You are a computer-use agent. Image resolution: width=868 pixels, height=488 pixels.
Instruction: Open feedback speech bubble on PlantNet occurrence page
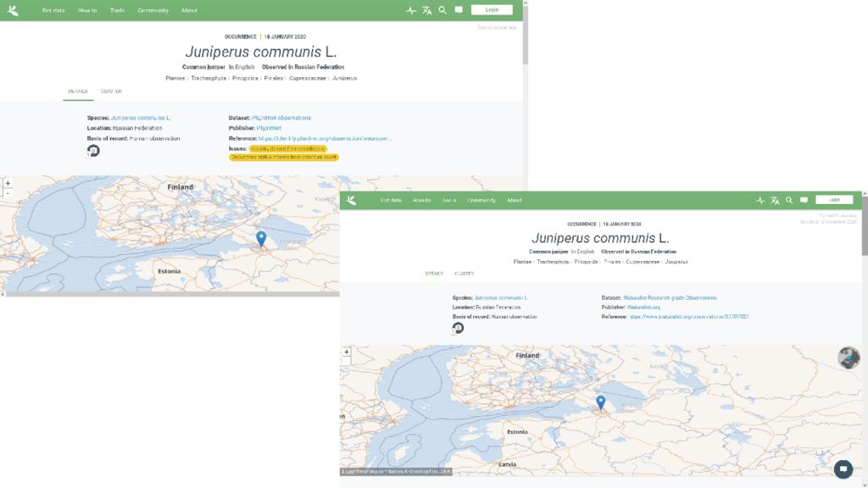[x=459, y=10]
